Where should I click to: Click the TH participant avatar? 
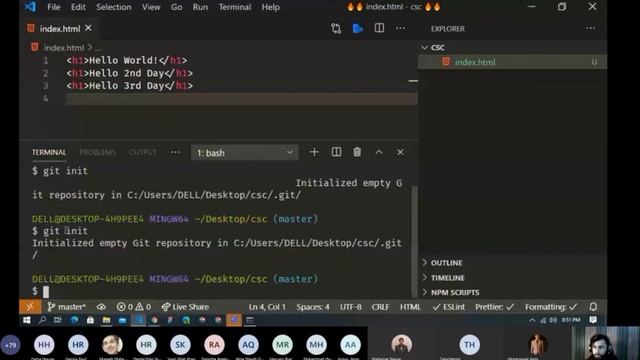(x=469, y=345)
